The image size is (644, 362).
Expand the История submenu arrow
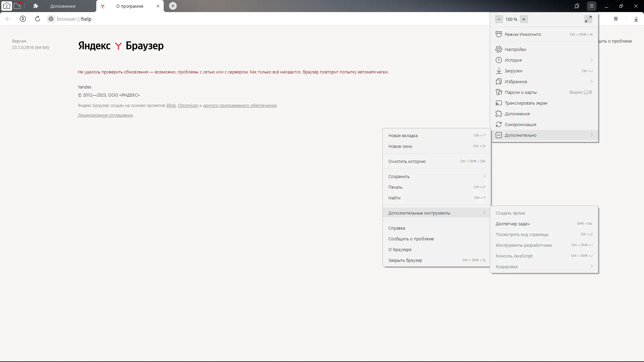(591, 60)
